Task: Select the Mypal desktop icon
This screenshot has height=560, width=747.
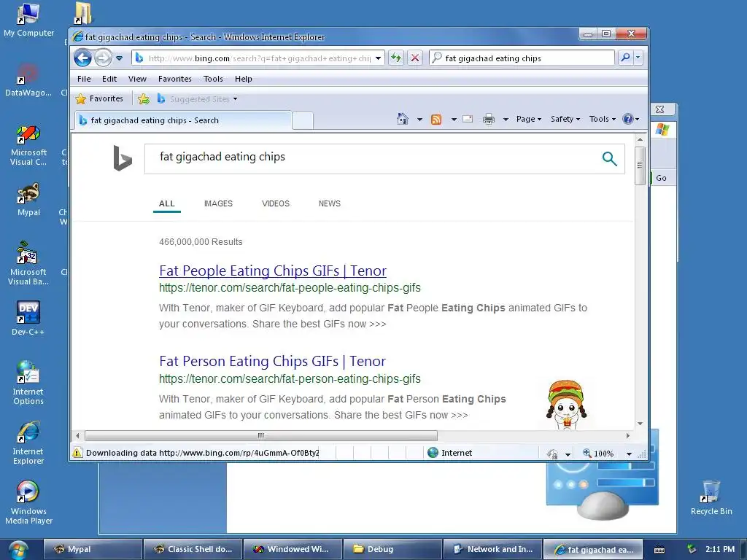Action: click(x=28, y=200)
